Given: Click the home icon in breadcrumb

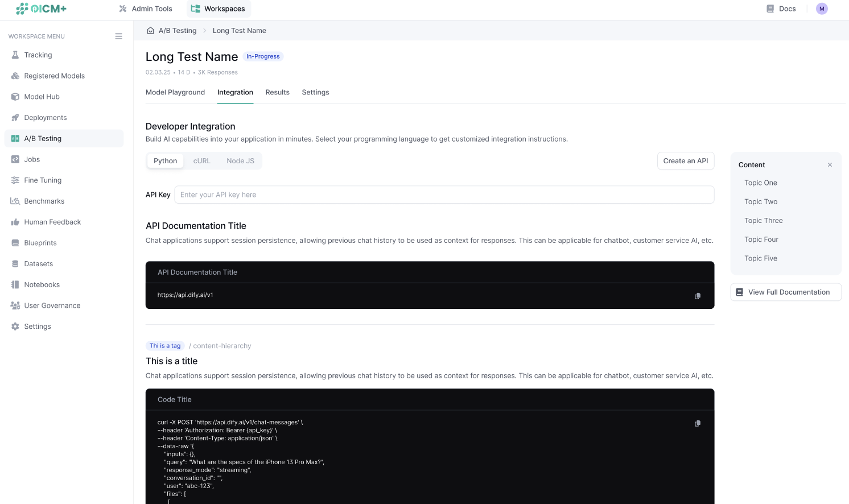Looking at the screenshot, I should pyautogui.click(x=150, y=31).
